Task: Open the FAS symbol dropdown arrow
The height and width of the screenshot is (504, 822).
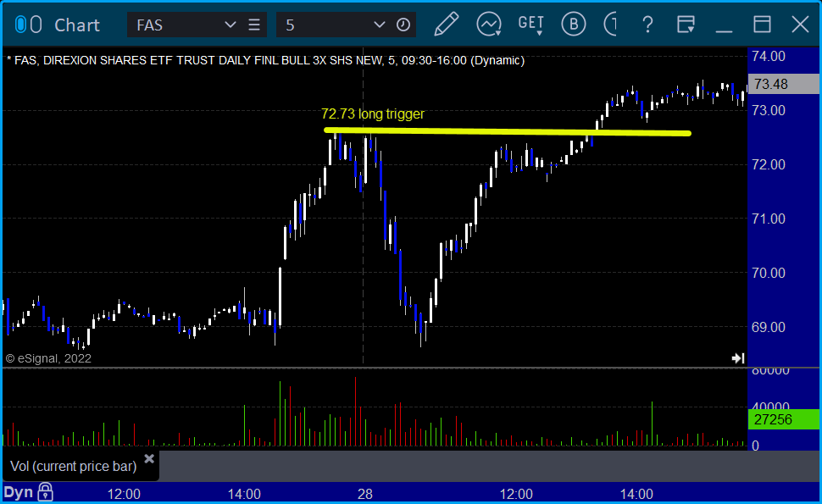Action: 230,25
